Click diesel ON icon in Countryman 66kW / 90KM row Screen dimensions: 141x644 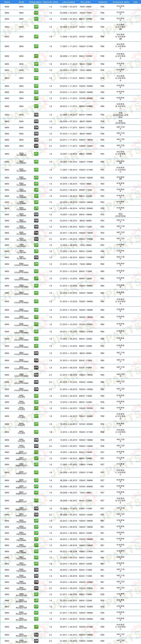tap(36, 353)
